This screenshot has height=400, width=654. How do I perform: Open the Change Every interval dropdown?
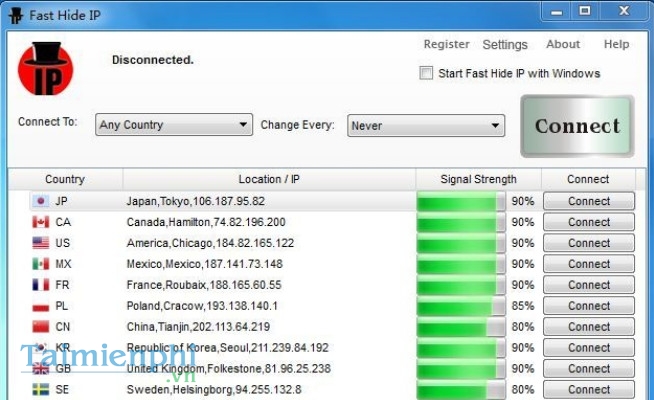pyautogui.click(x=426, y=126)
